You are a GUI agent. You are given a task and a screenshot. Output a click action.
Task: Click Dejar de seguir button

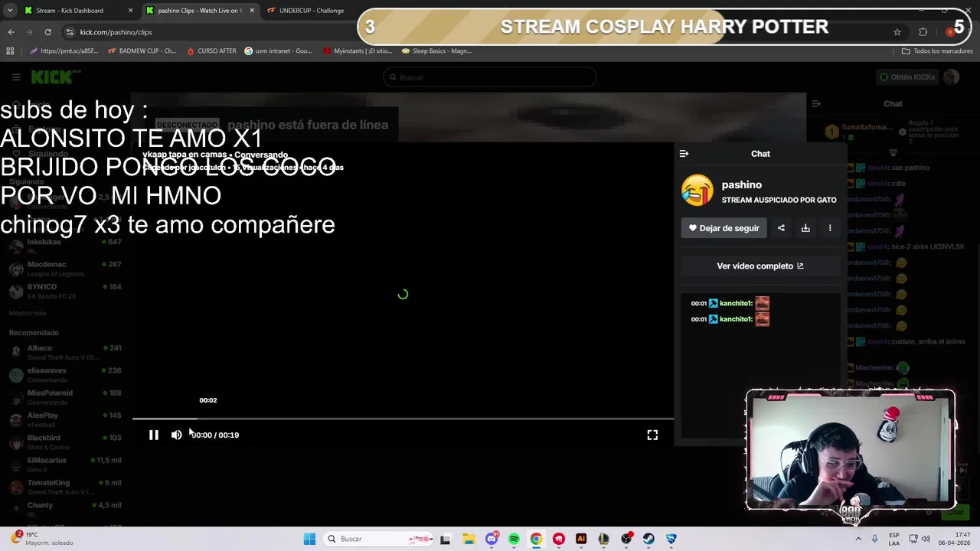click(724, 228)
